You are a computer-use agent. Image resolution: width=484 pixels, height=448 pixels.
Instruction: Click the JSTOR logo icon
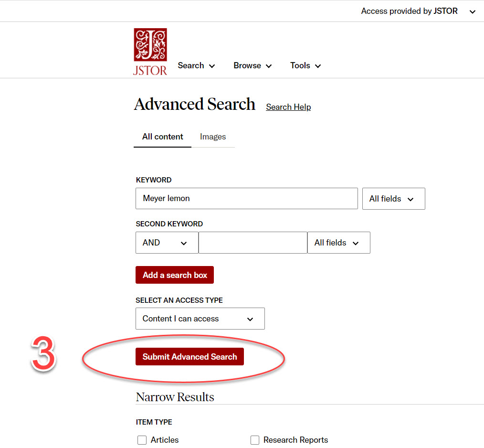click(150, 52)
